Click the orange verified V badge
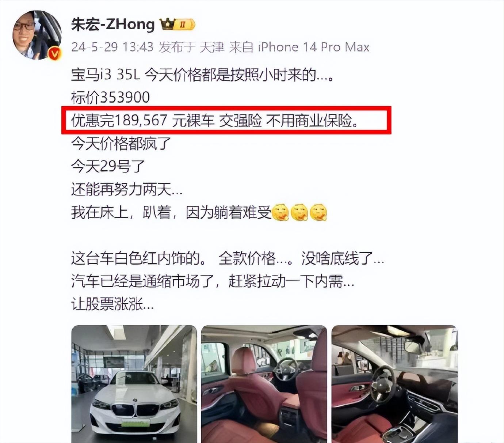504x443 pixels. pyautogui.click(x=54, y=54)
